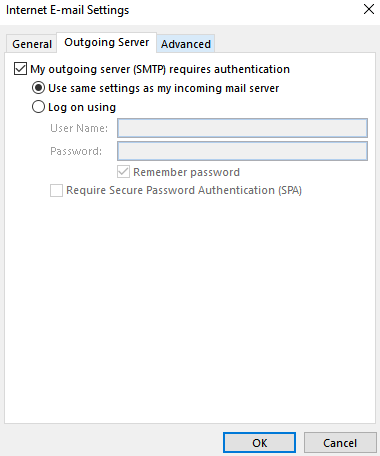Click into the User Name field
Screen dimensions: 380x456
[242, 128]
